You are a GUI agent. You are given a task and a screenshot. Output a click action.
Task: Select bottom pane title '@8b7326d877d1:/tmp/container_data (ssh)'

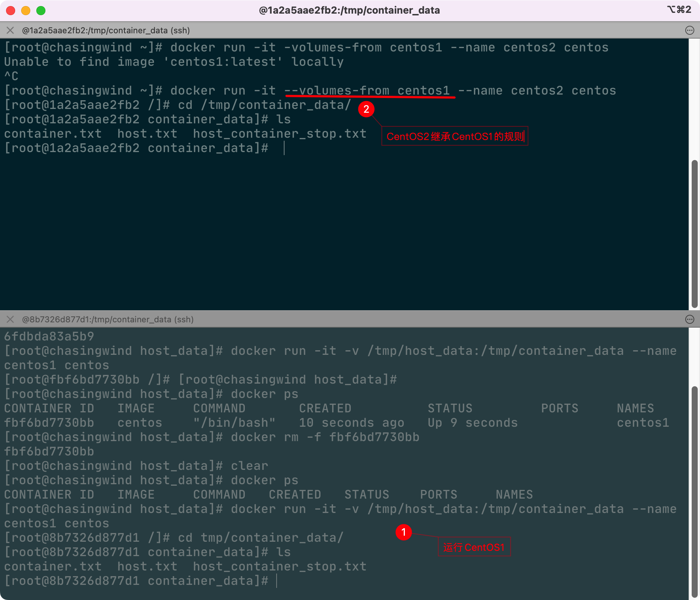(x=108, y=319)
